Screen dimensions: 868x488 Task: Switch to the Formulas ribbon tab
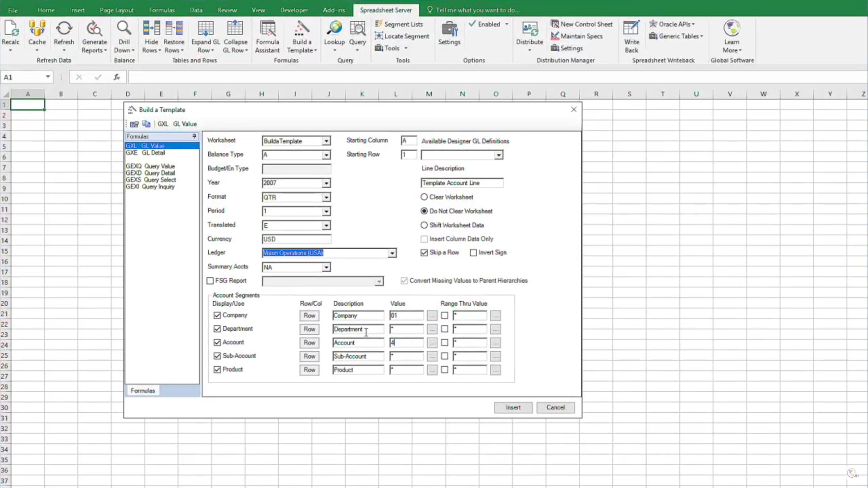tap(161, 10)
